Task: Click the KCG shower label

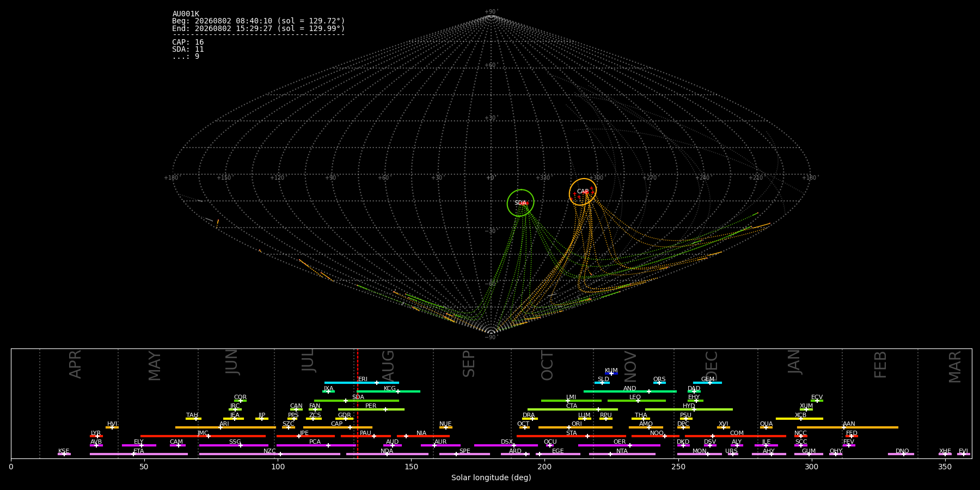Action: click(x=390, y=389)
